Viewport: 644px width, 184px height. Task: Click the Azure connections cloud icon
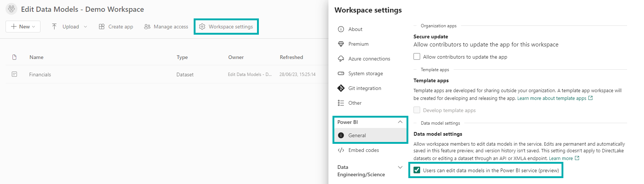pos(341,59)
